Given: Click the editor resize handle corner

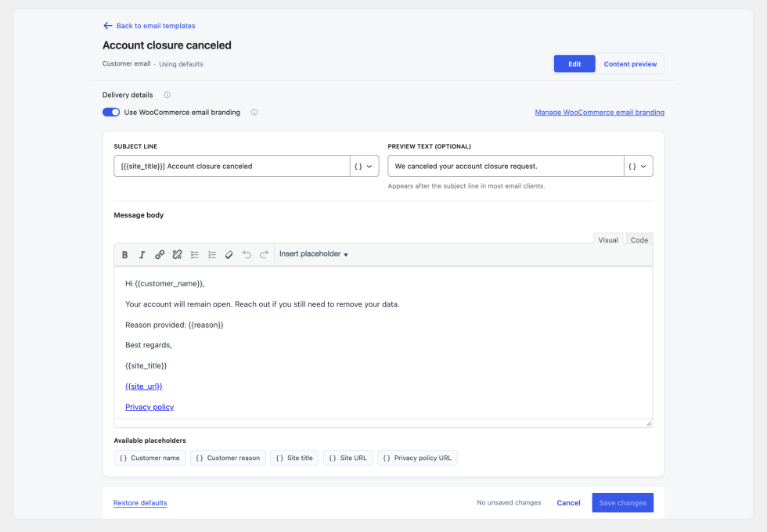Looking at the screenshot, I should tap(649, 423).
